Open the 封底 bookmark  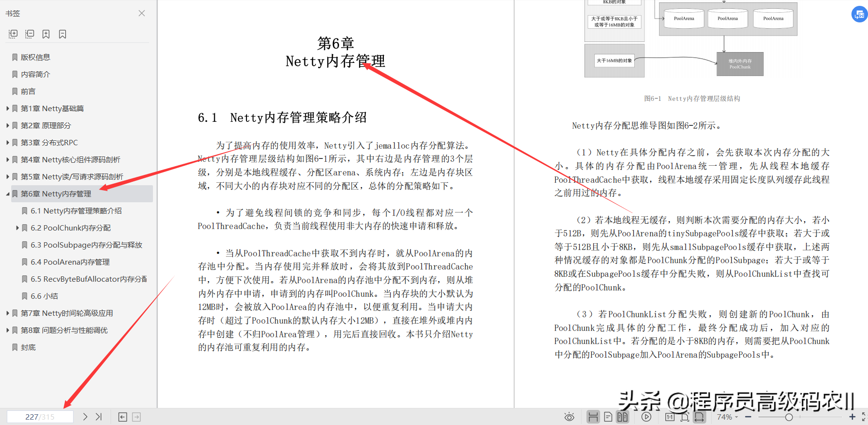pyautogui.click(x=28, y=347)
